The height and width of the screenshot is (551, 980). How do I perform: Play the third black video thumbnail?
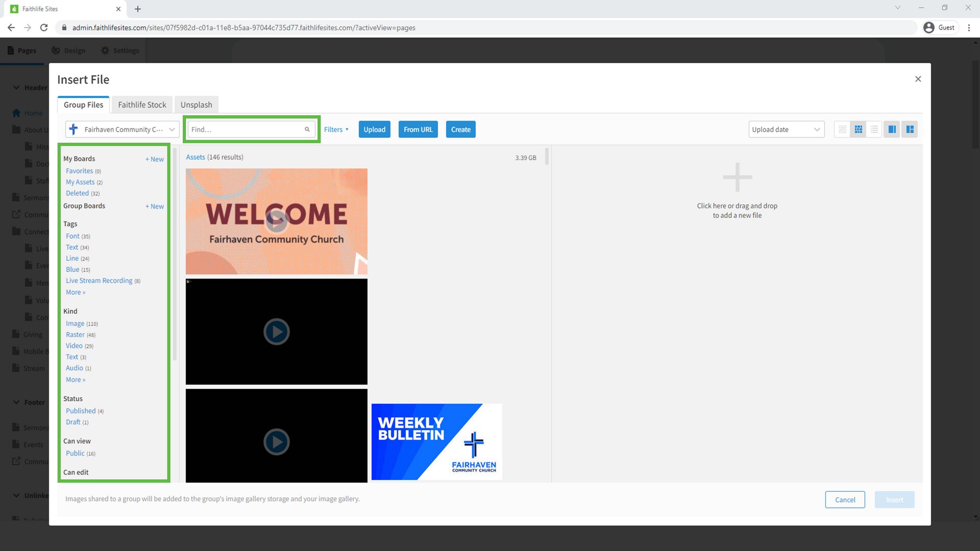tap(276, 436)
